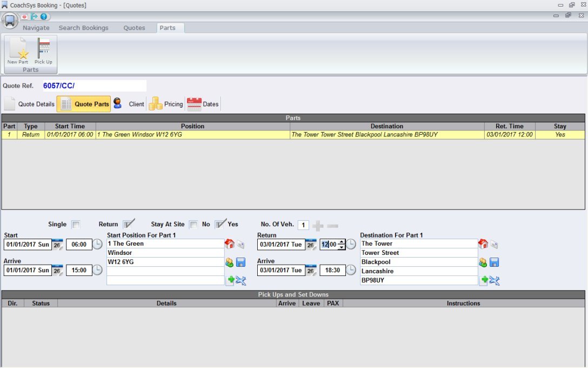Screen dimensions: 588x368
Task: Open the Pricing section
Action: (166, 104)
